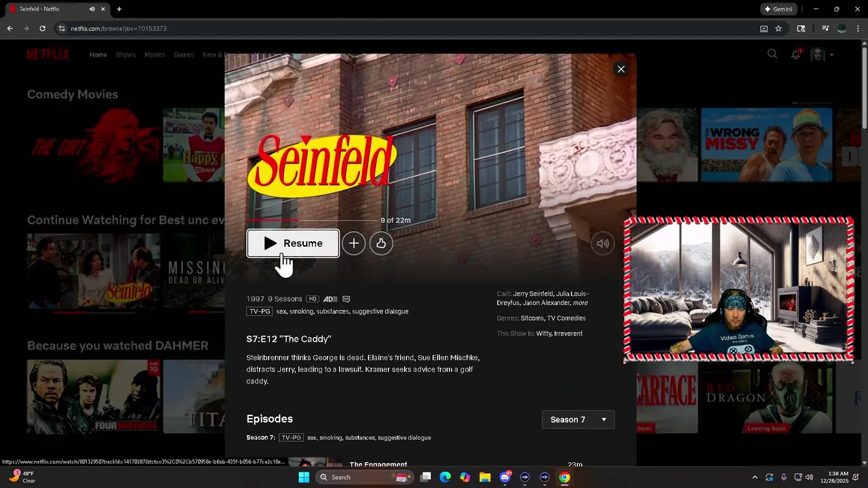Open The Dirt movie thumbnail
868x488 pixels.
click(94, 145)
